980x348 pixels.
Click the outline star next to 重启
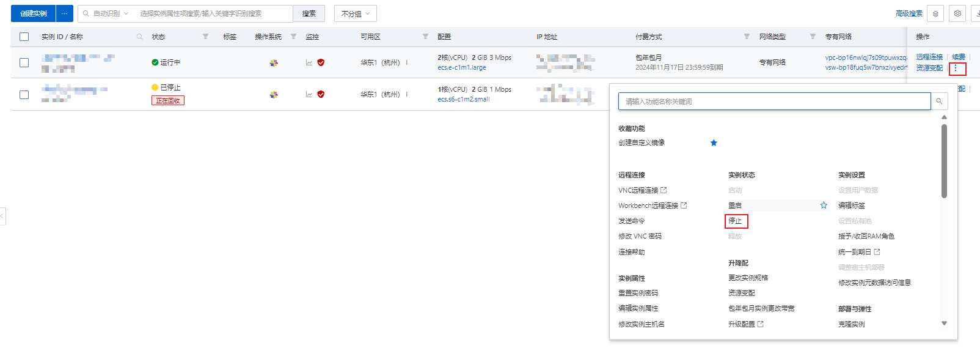[824, 205]
